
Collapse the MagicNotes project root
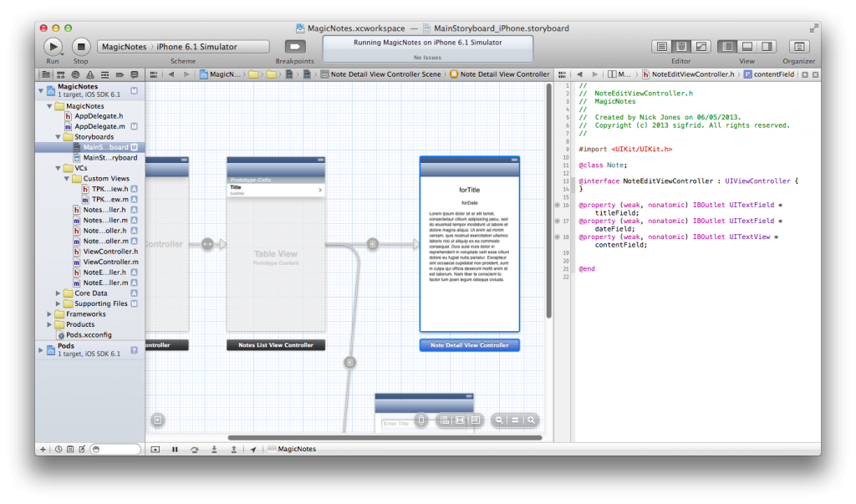(41, 90)
